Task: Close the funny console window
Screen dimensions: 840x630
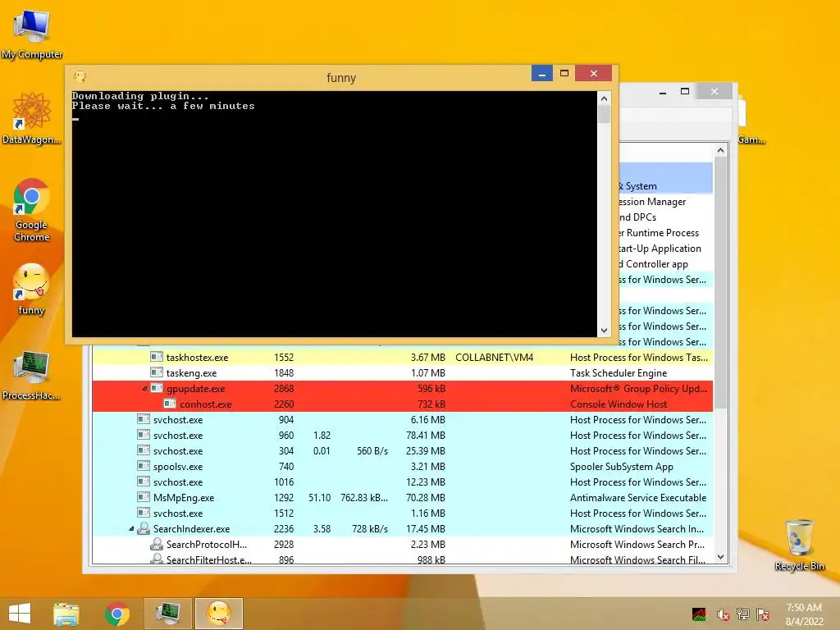Action: tap(594, 73)
